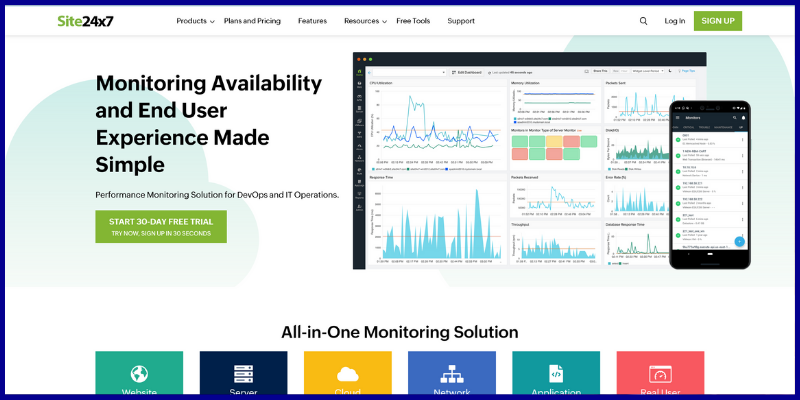The height and width of the screenshot is (400, 800).
Task: Click the speed gauge icon on Real User card
Action: point(660,374)
